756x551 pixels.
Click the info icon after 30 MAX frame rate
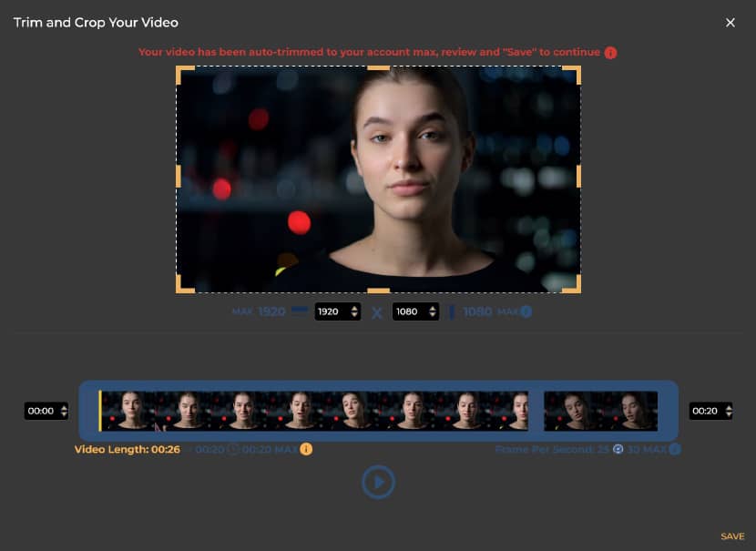coord(675,449)
